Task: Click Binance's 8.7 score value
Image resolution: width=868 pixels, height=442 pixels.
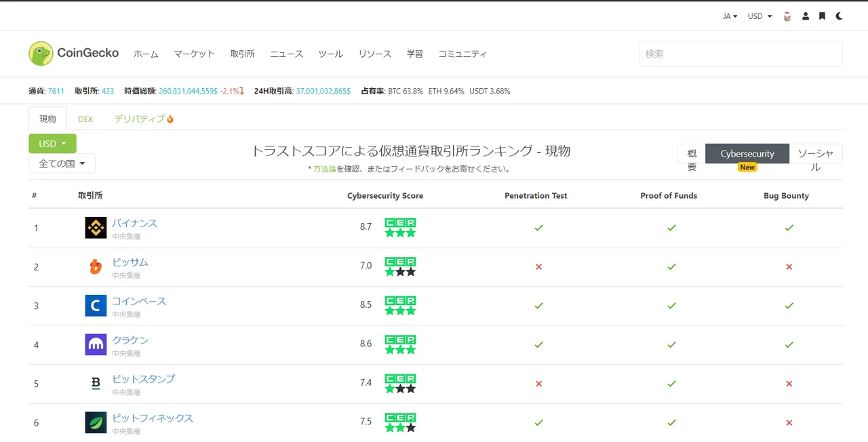Action: click(366, 226)
